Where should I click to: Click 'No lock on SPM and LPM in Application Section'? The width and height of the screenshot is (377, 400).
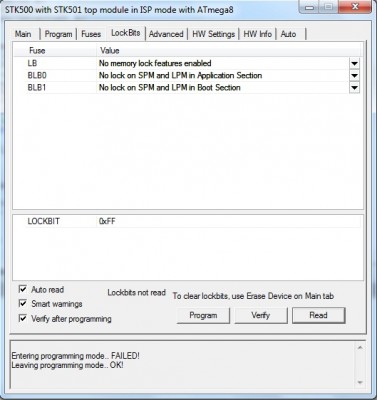pos(180,76)
